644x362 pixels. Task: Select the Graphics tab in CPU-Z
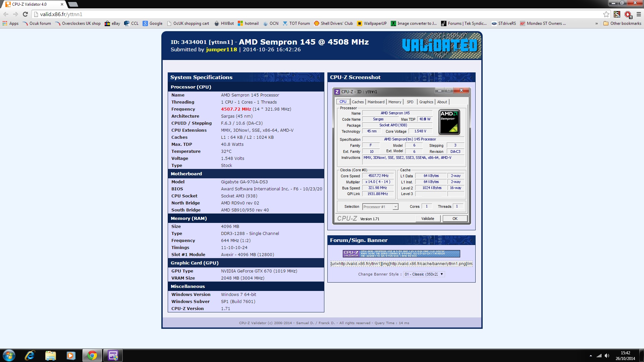[x=426, y=102]
